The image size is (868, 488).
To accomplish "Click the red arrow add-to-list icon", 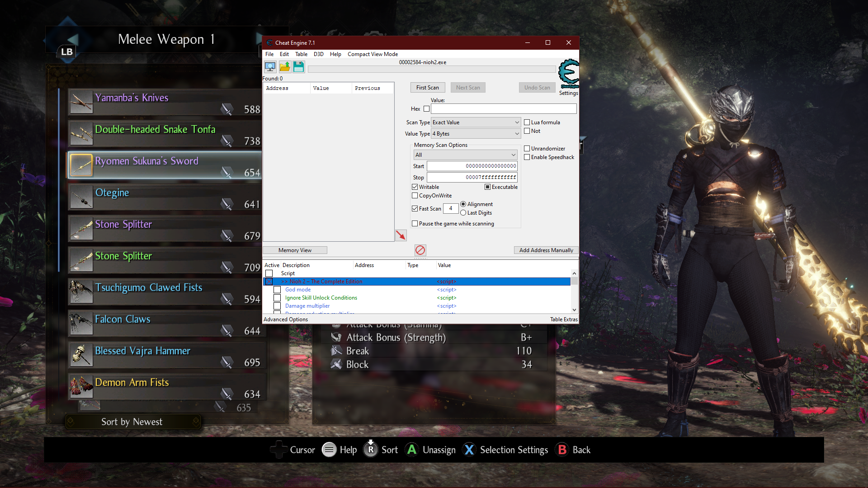I will (401, 235).
